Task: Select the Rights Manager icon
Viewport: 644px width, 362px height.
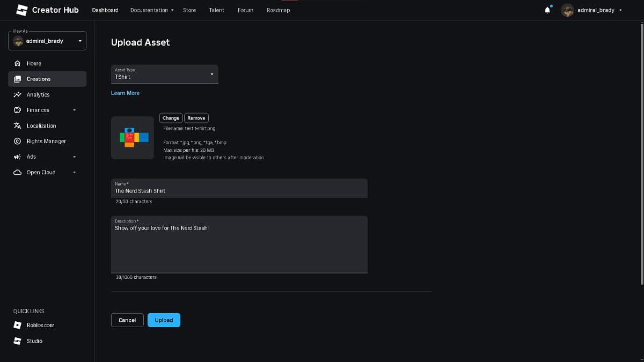Action: tap(18, 141)
